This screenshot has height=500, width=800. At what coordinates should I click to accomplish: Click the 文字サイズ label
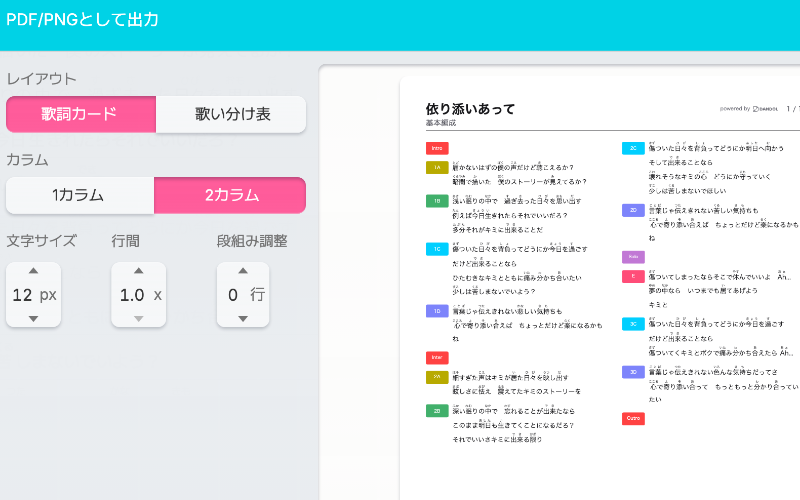[41, 241]
